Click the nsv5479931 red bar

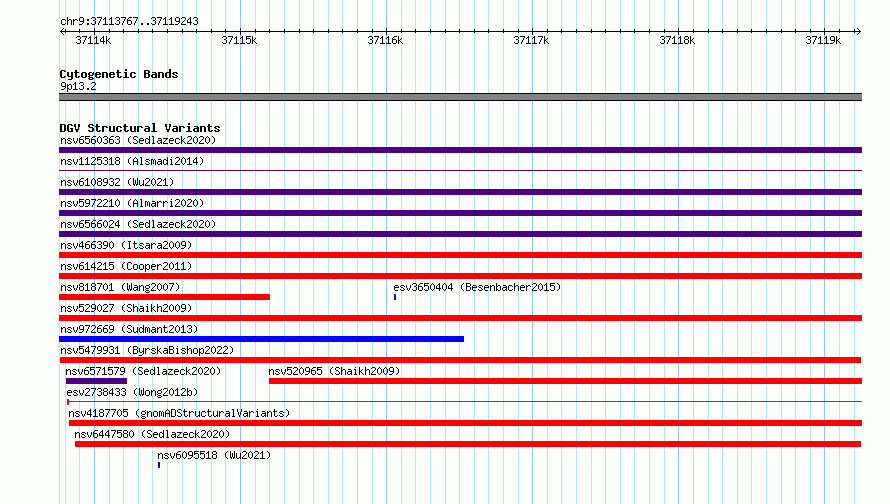[460, 360]
